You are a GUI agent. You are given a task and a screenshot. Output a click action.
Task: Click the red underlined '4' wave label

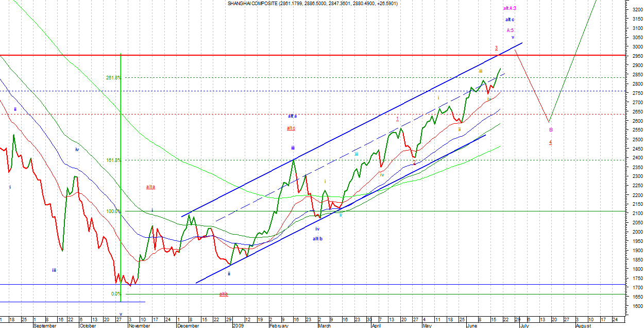550,142
